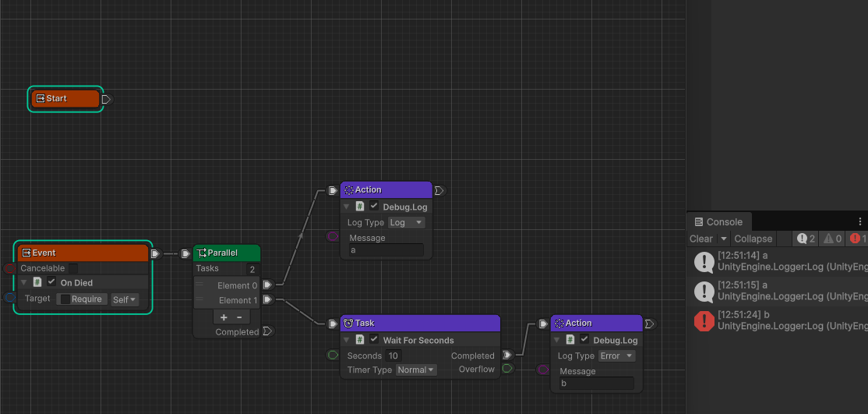Click the Collapse button in the Console
The width and height of the screenshot is (868, 414).
point(753,239)
